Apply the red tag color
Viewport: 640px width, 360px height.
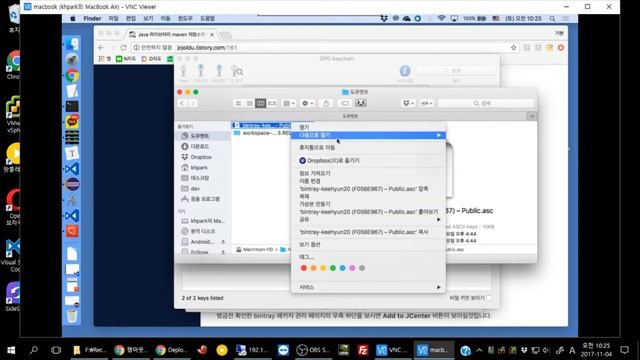(x=304, y=268)
